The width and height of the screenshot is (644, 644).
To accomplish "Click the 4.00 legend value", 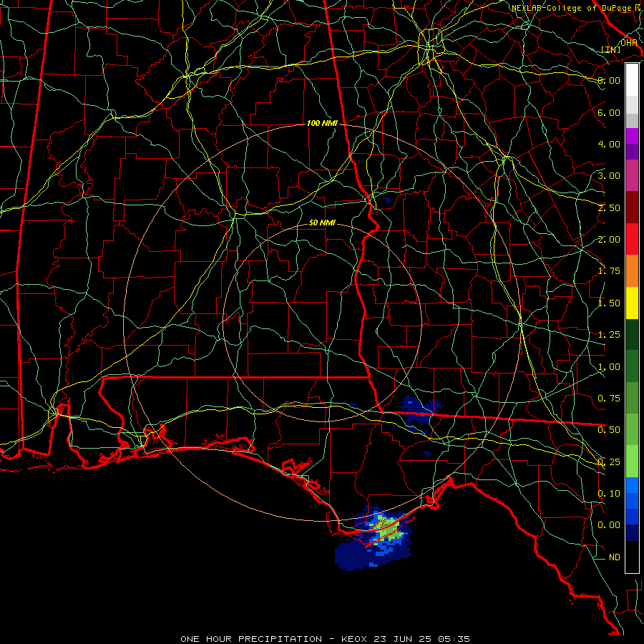I will tap(609, 144).
